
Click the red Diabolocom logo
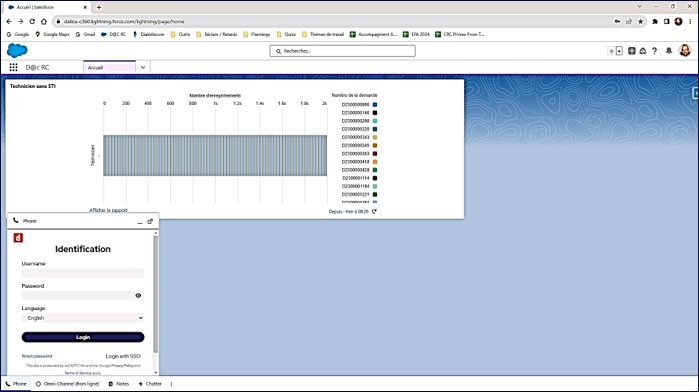[x=18, y=238]
